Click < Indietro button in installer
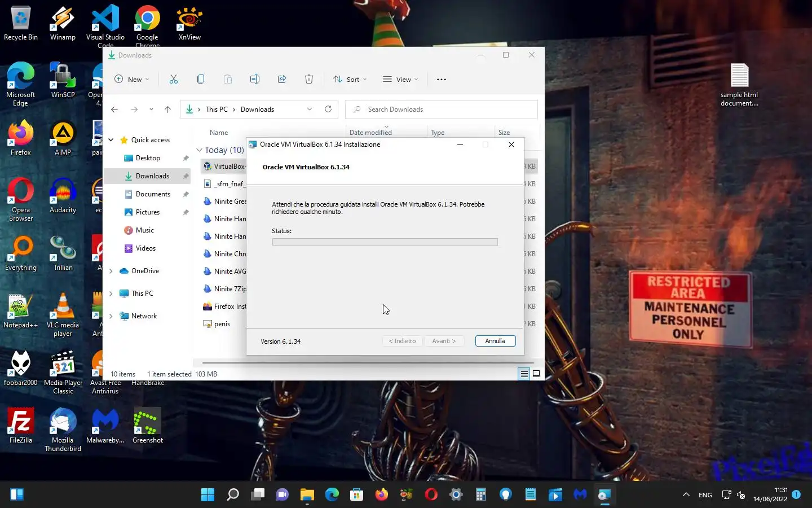This screenshot has width=812, height=508. [x=403, y=341]
